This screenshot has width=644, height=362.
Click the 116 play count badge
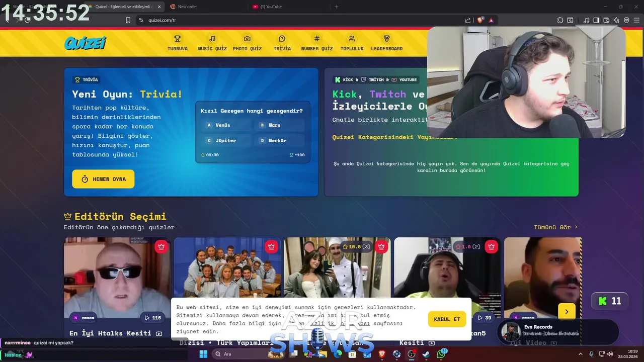[x=152, y=318]
